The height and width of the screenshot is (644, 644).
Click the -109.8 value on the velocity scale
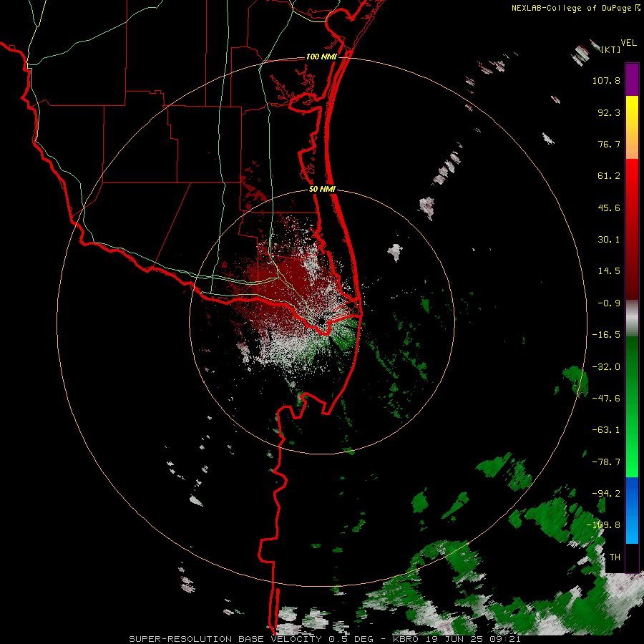[x=603, y=525]
